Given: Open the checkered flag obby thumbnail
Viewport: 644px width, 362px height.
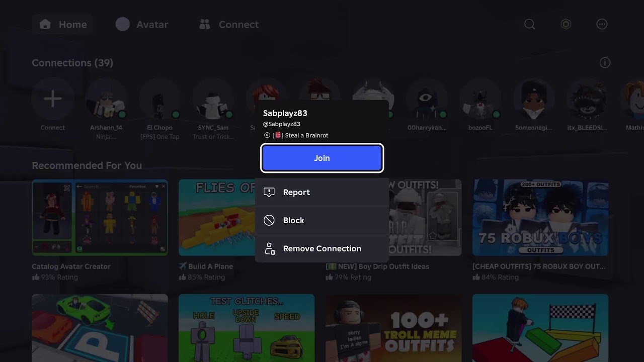Looking at the screenshot, I should (540, 328).
